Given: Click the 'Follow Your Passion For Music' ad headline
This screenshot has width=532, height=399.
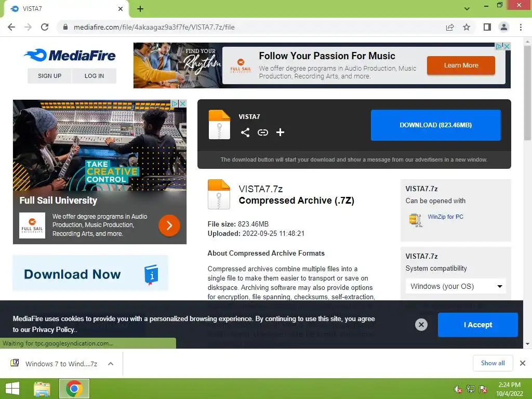Looking at the screenshot, I should click(x=327, y=56).
